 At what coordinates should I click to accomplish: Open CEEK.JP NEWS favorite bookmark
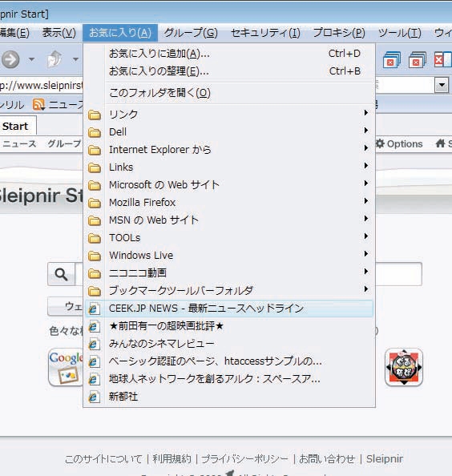point(229,309)
